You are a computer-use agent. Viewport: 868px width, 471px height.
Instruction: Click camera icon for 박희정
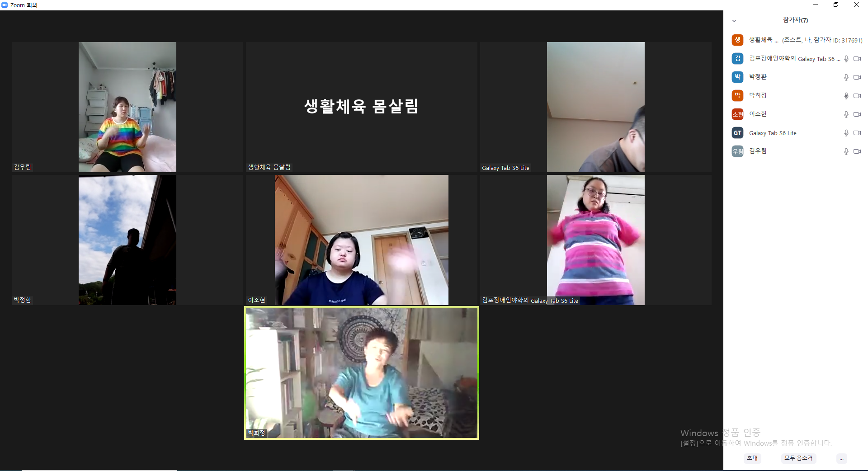click(857, 96)
